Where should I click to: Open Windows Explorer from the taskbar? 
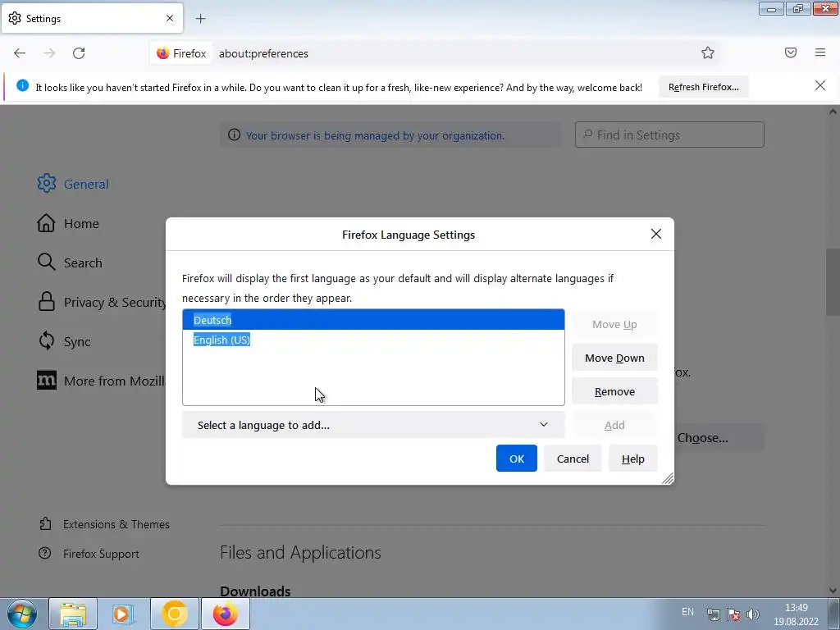(73, 614)
